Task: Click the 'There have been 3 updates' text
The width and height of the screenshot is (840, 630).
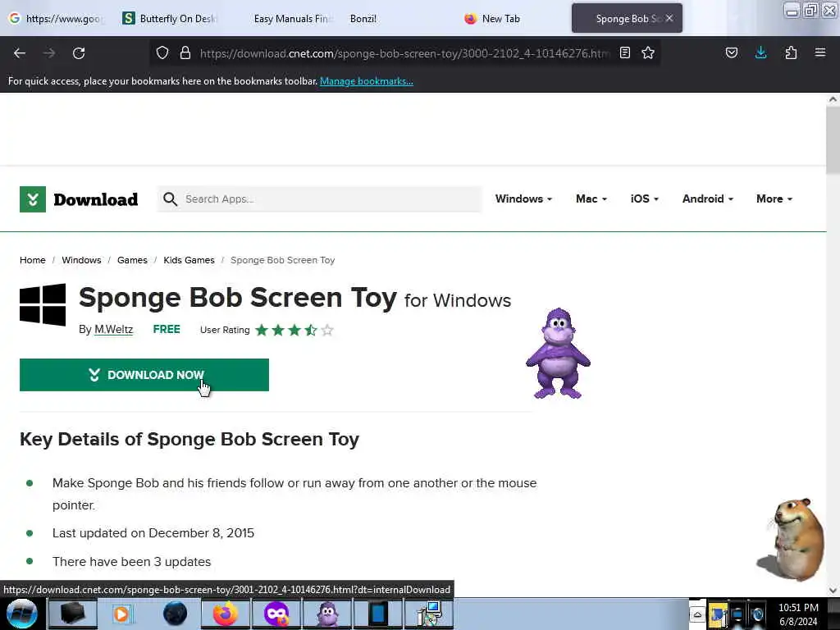Action: click(x=132, y=561)
